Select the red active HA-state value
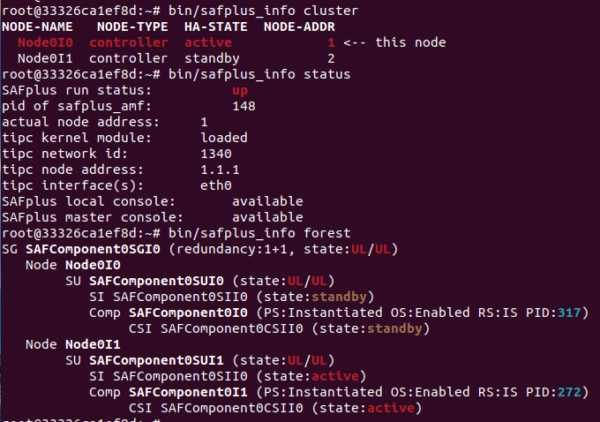 point(208,43)
